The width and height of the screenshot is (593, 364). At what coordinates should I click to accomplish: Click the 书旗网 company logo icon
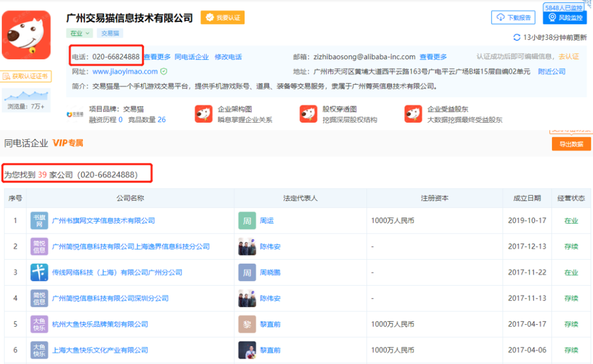39,221
